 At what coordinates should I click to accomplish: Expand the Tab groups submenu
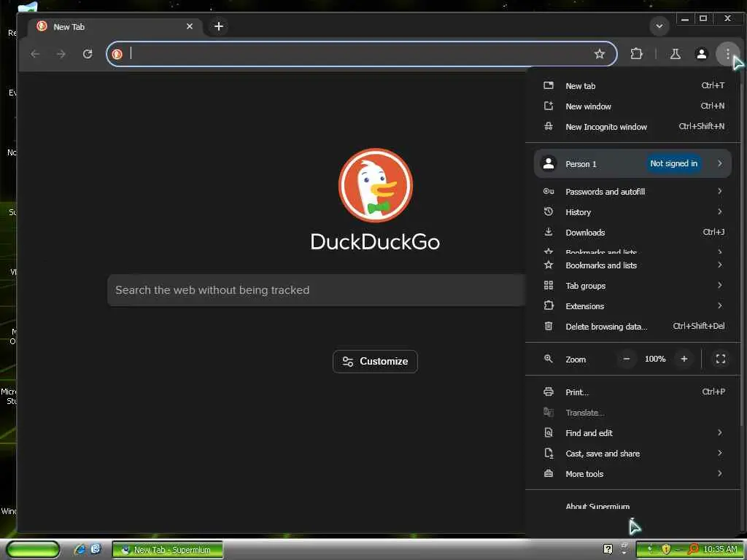(634, 286)
